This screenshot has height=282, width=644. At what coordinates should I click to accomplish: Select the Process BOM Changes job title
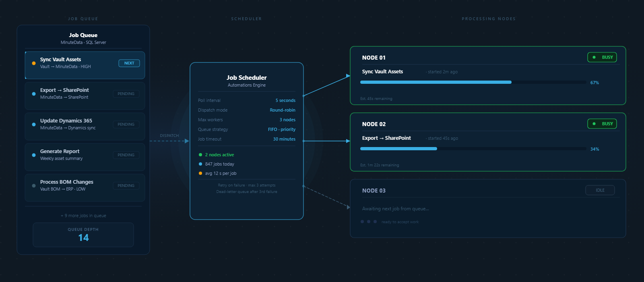(x=67, y=182)
